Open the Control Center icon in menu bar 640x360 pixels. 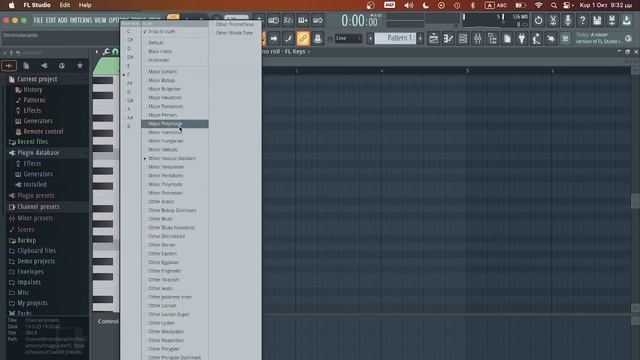[x=567, y=5]
